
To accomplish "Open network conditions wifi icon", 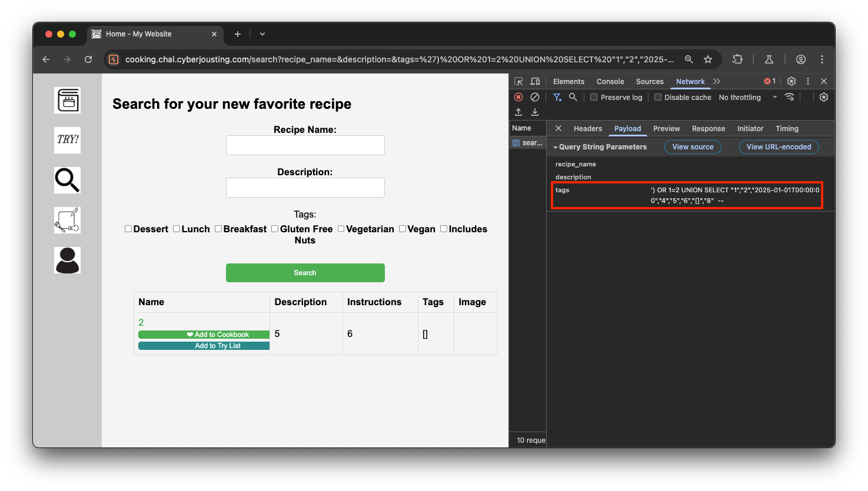I will pyautogui.click(x=790, y=97).
